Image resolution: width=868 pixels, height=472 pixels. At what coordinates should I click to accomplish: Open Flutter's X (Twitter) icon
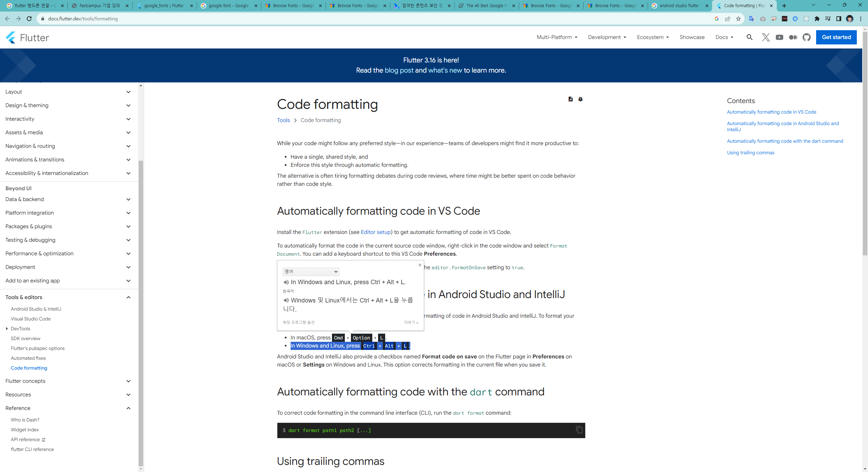click(x=766, y=37)
